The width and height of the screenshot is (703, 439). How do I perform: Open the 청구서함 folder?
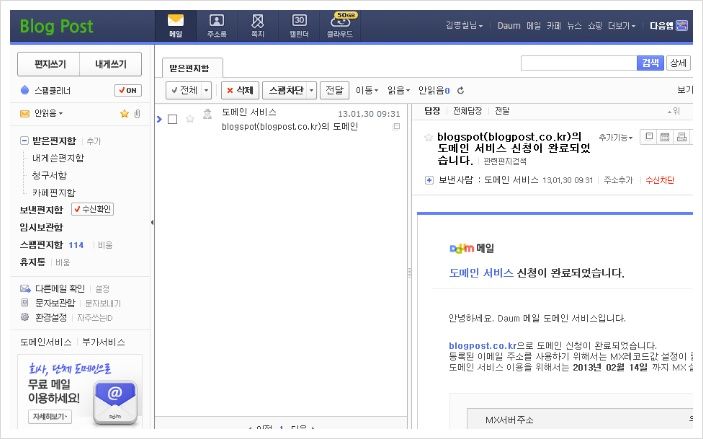point(49,175)
